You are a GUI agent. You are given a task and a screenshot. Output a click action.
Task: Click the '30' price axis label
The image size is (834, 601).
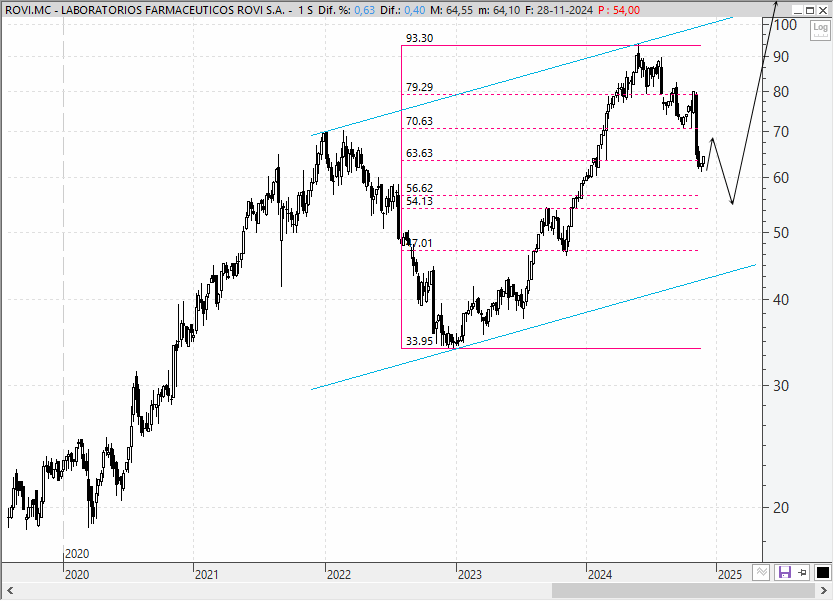pos(781,386)
